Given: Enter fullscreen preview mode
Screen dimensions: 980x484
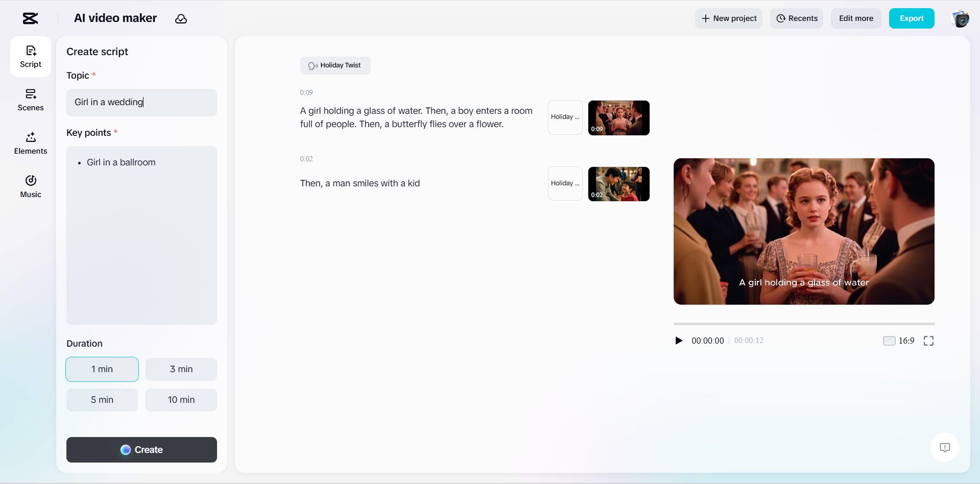Looking at the screenshot, I should pyautogui.click(x=928, y=341).
